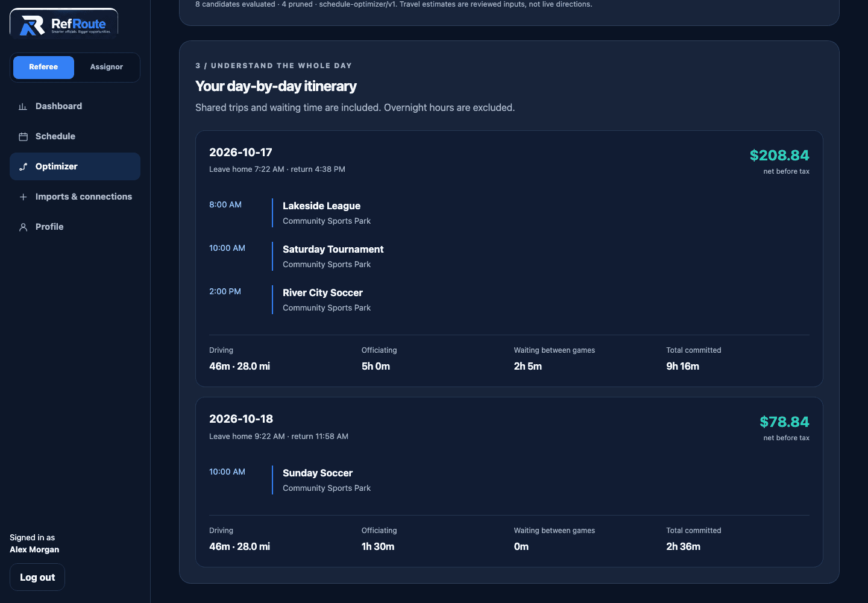868x603 pixels.
Task: Click the Optimizer route icon
Action: (x=23, y=167)
